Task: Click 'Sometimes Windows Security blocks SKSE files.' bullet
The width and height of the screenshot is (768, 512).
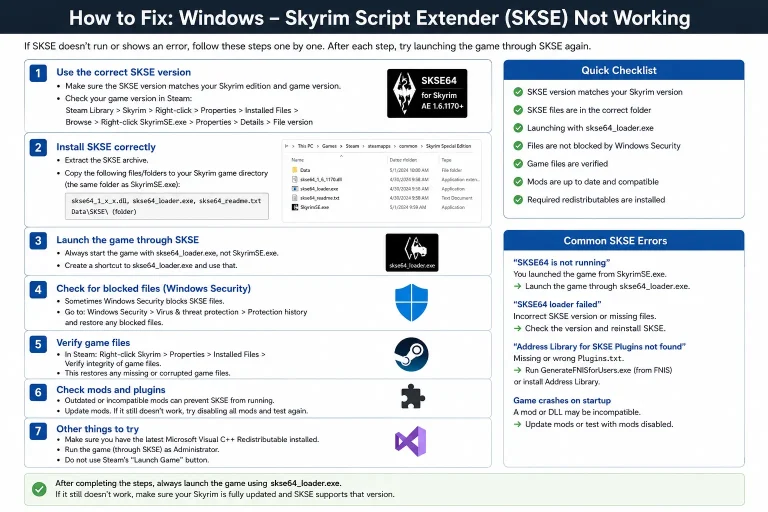Action: pos(144,301)
